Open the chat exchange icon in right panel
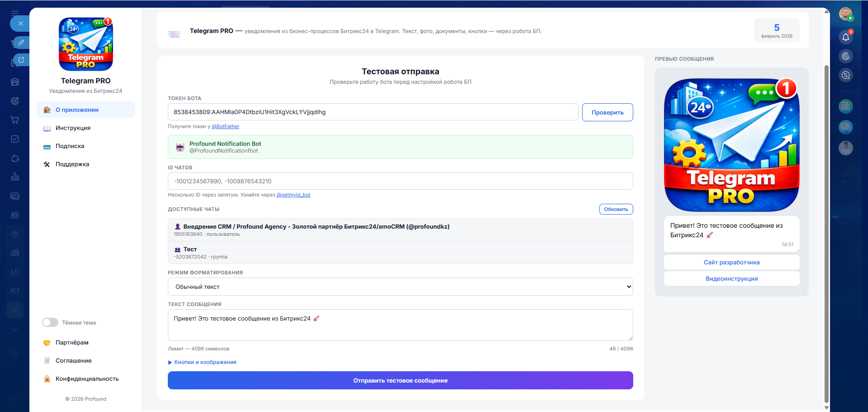Image resolution: width=868 pixels, height=412 pixels. [x=845, y=75]
